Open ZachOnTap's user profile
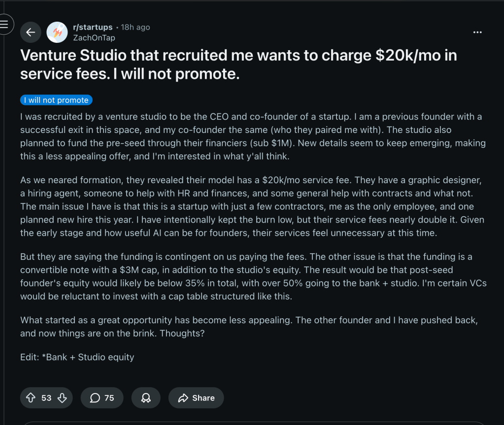Viewport: 504px width, 425px height. [94, 37]
